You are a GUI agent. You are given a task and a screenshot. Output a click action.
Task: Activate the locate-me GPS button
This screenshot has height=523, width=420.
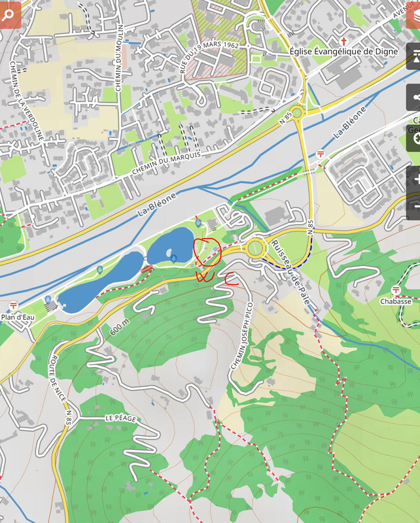(414, 138)
